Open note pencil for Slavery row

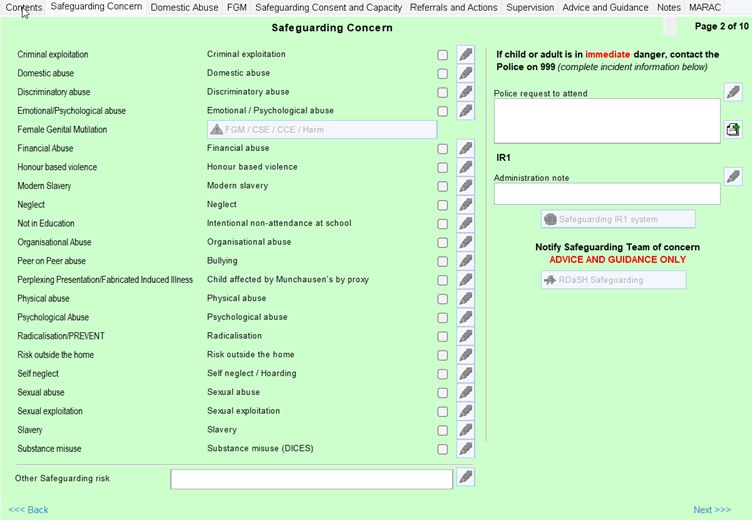[465, 429]
